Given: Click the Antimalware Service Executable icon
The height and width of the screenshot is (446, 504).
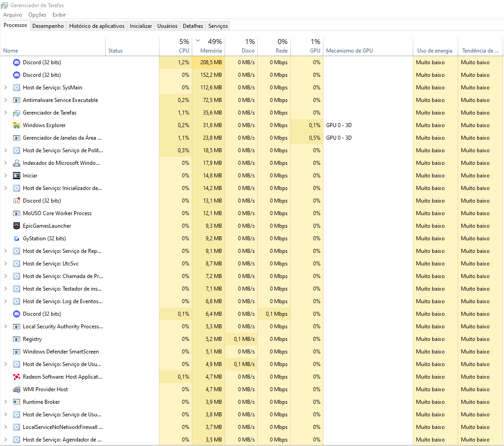Looking at the screenshot, I should (x=16, y=100).
